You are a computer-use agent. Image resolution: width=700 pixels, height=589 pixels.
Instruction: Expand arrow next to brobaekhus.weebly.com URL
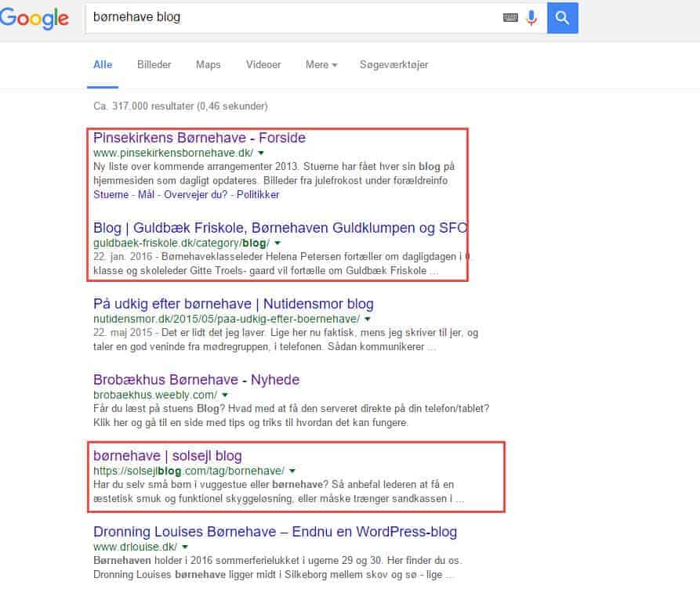point(225,395)
